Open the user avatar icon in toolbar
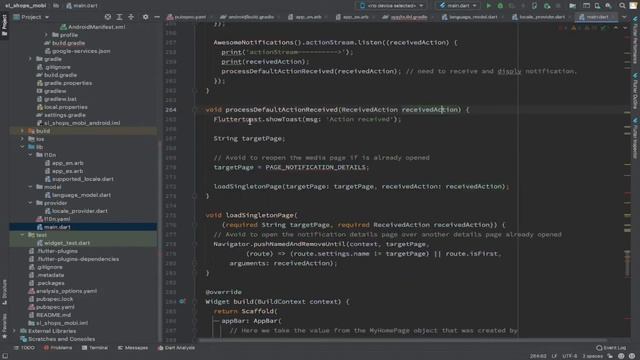 pos(633,6)
